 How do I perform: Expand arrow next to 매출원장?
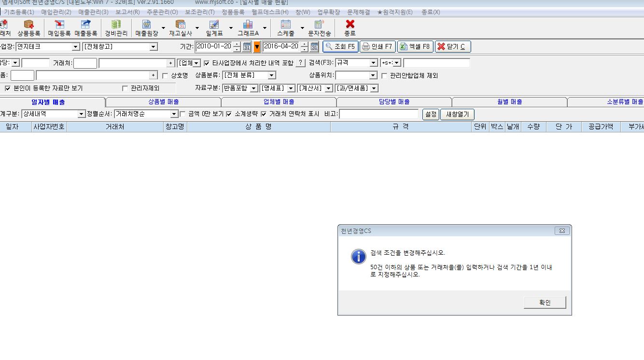[x=163, y=28]
